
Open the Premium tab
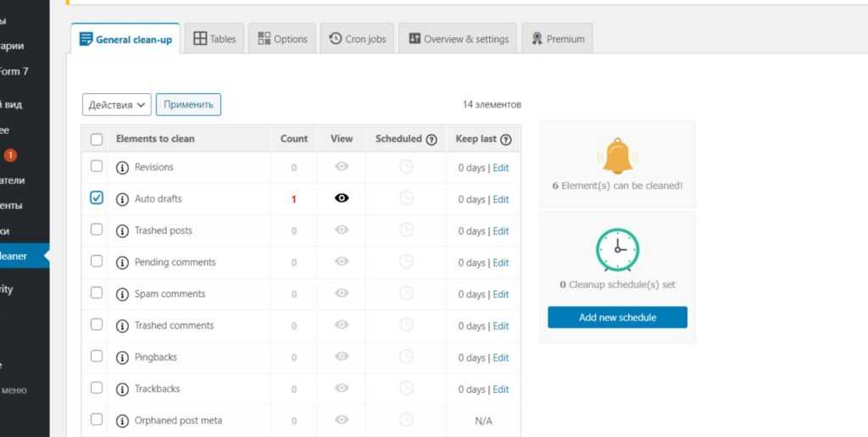pyautogui.click(x=557, y=39)
